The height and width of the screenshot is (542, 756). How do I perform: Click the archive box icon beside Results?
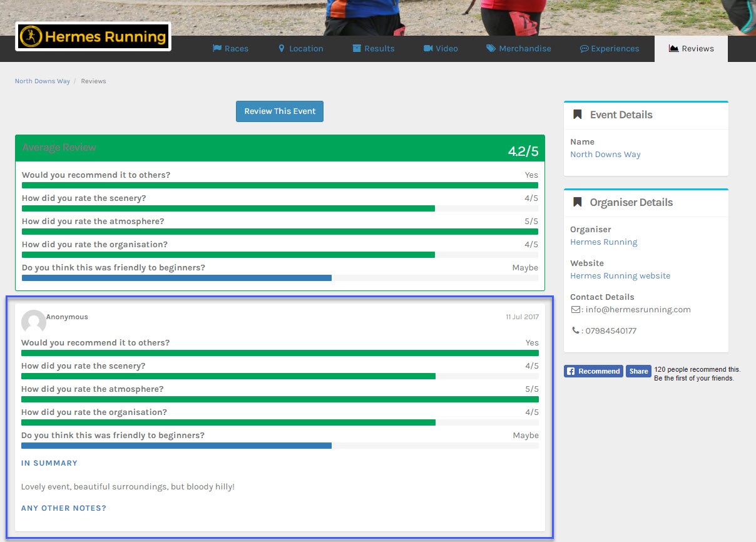[x=357, y=48]
